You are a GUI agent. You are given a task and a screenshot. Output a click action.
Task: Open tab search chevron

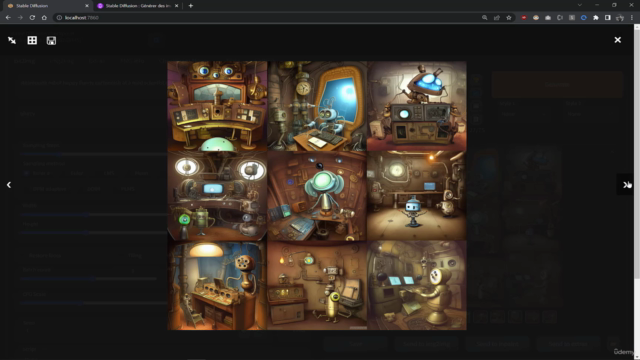click(x=580, y=5)
